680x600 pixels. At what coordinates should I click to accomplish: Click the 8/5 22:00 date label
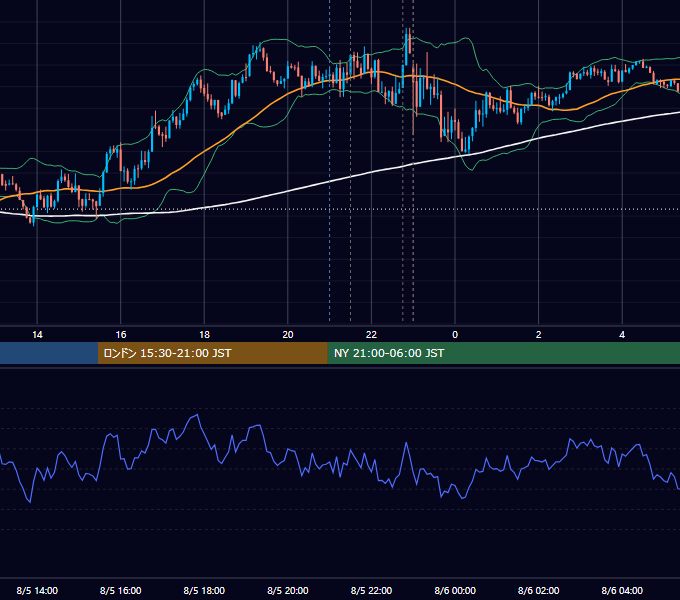click(x=371, y=590)
